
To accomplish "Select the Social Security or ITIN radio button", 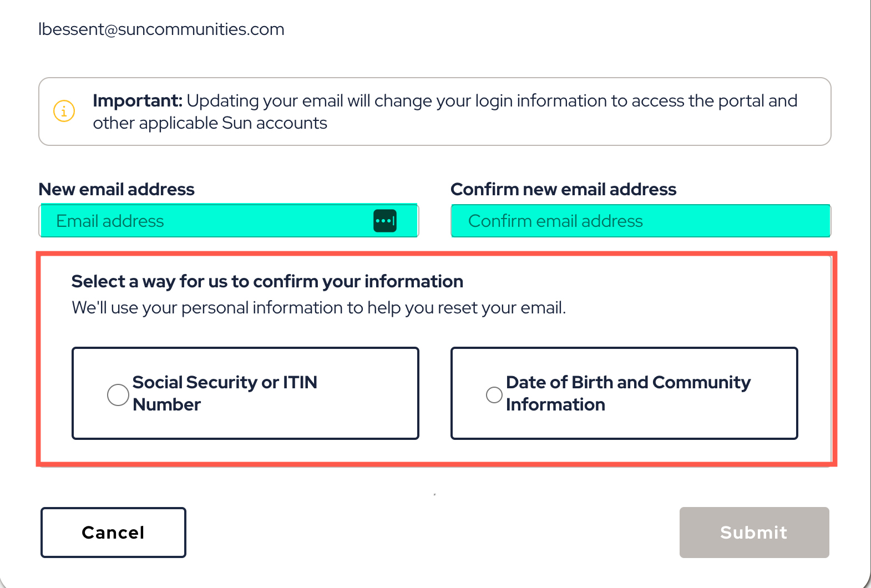I will 118,394.
